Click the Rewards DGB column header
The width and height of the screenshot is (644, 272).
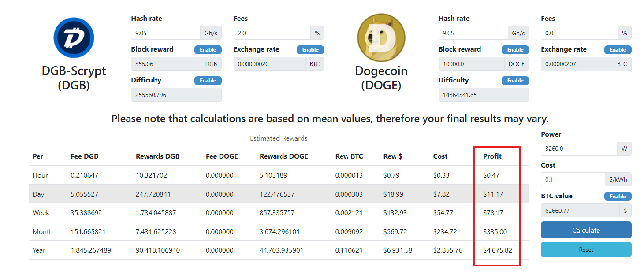pos(158,156)
